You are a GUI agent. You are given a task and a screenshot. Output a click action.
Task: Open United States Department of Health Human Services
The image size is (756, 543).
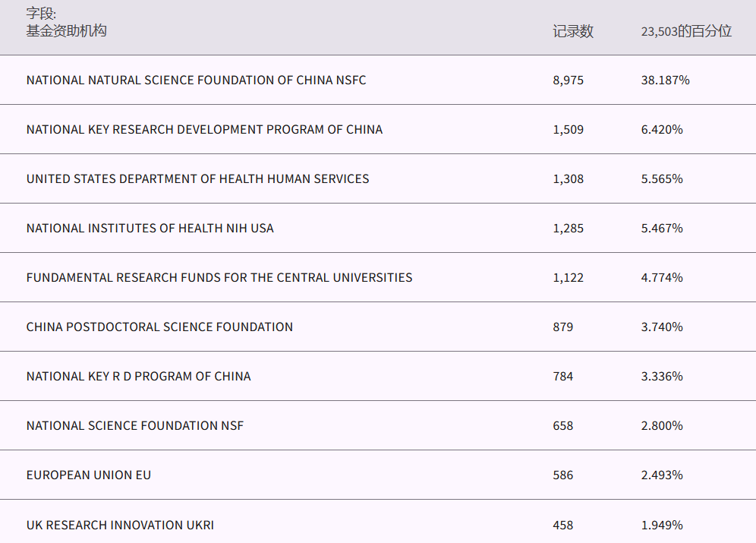(x=197, y=178)
